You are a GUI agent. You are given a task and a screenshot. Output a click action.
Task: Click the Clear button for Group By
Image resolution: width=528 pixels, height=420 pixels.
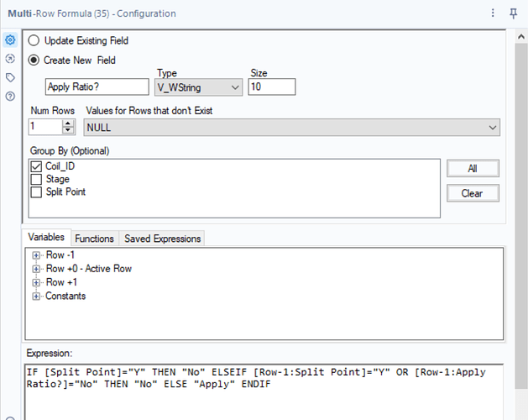(x=473, y=193)
